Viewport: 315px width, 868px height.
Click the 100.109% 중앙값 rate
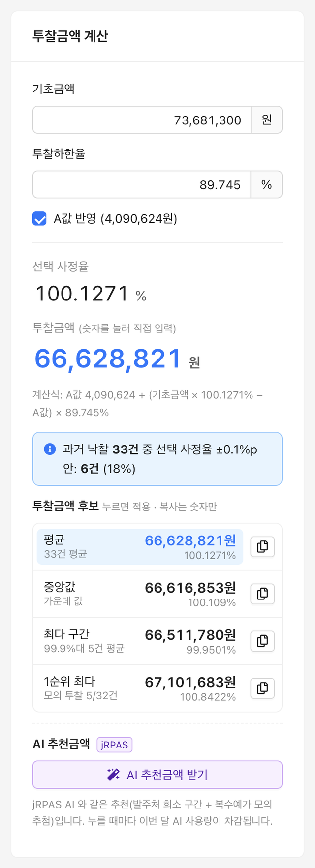click(x=212, y=602)
